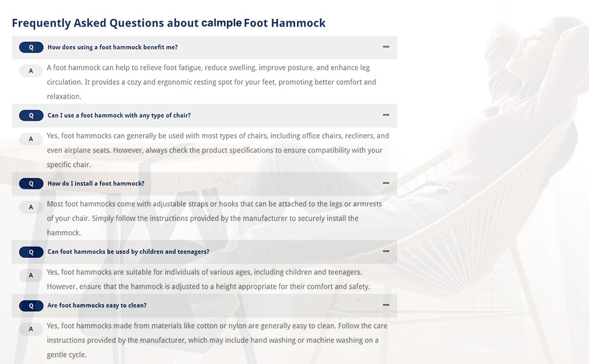Collapse 'Can foot hammocks be used by children' minus icon
Image resolution: width=589 pixels, height=364 pixels.
pyautogui.click(x=386, y=251)
